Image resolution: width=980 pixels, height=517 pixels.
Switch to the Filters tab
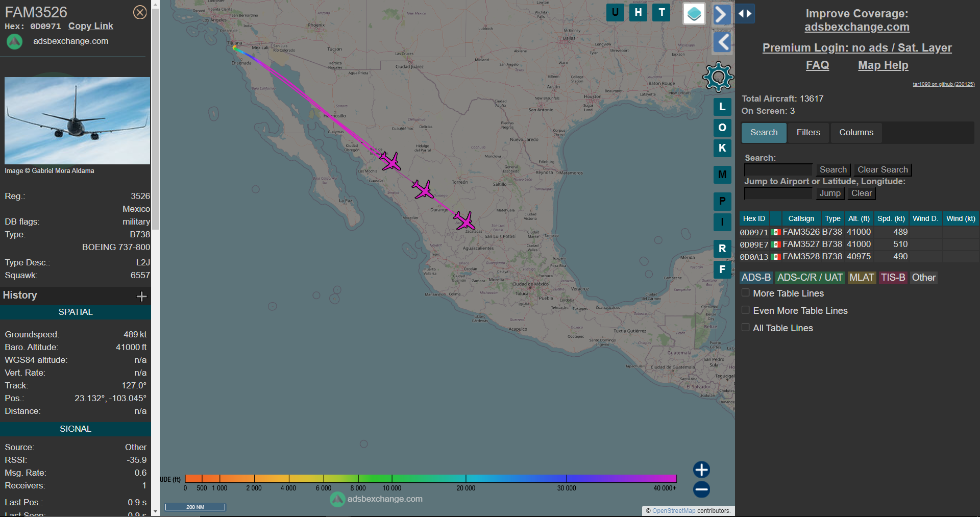(x=808, y=133)
